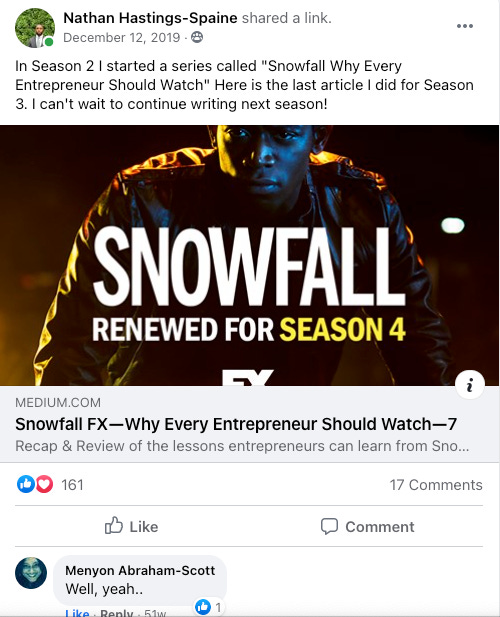Toggle Like on the post
500x617 pixels.
tap(131, 526)
